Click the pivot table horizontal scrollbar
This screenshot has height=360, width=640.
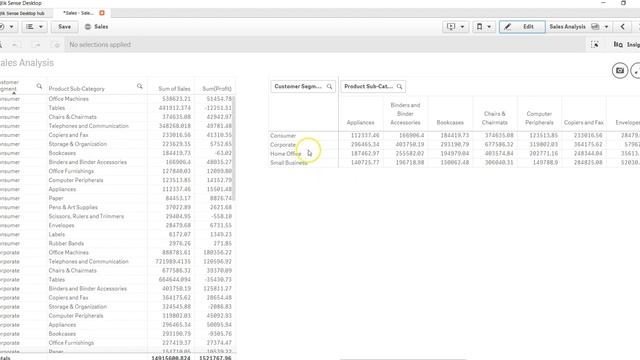[403, 359]
